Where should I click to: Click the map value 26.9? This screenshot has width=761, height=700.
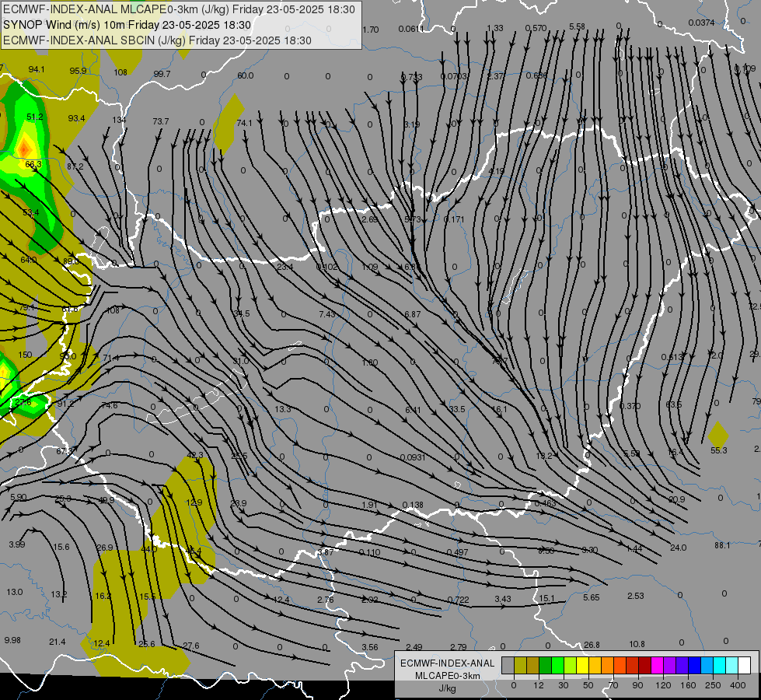(x=105, y=548)
